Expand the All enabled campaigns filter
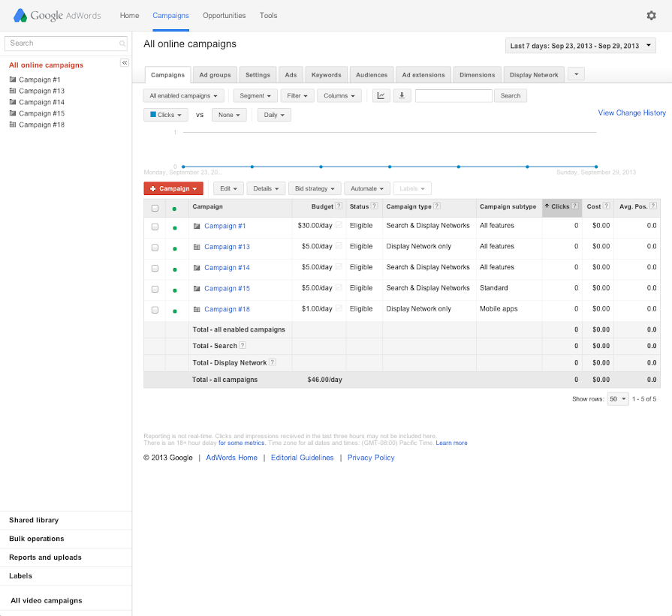The width and height of the screenshot is (672, 616). (184, 96)
